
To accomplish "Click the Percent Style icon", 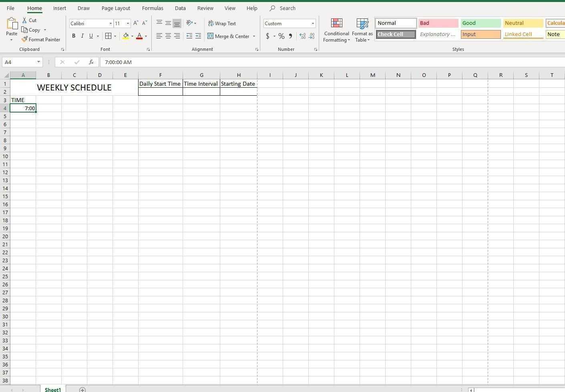I will click(x=281, y=36).
